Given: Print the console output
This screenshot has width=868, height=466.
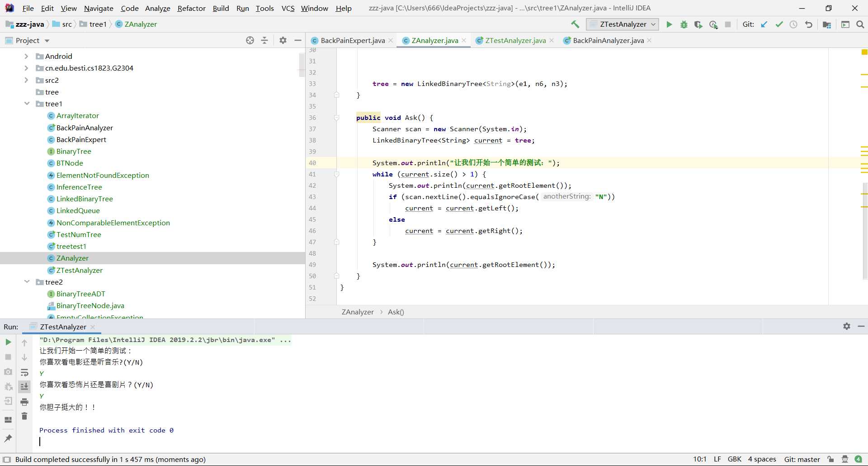Looking at the screenshot, I should pyautogui.click(x=24, y=402).
